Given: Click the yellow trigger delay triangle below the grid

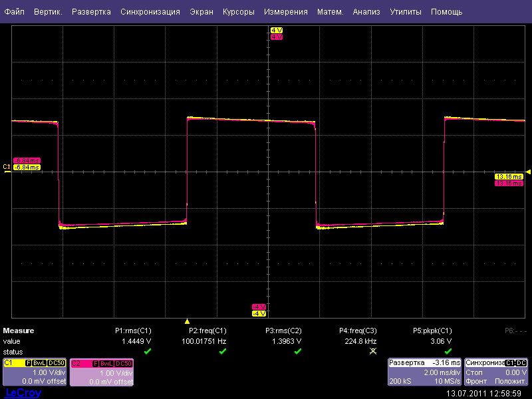Looking at the screenshot, I should coord(187,321).
